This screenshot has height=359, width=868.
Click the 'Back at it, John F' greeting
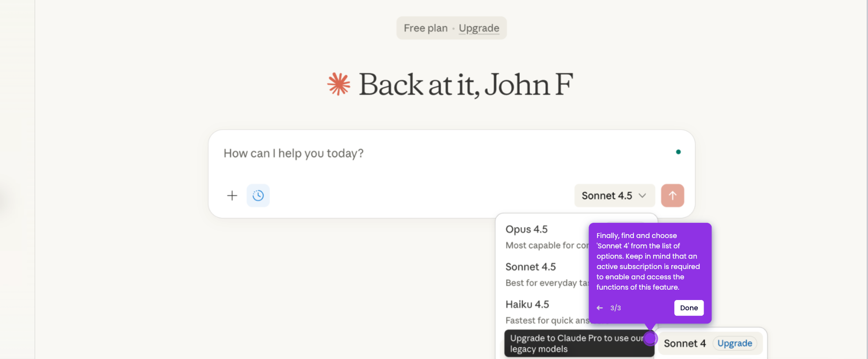(466, 85)
